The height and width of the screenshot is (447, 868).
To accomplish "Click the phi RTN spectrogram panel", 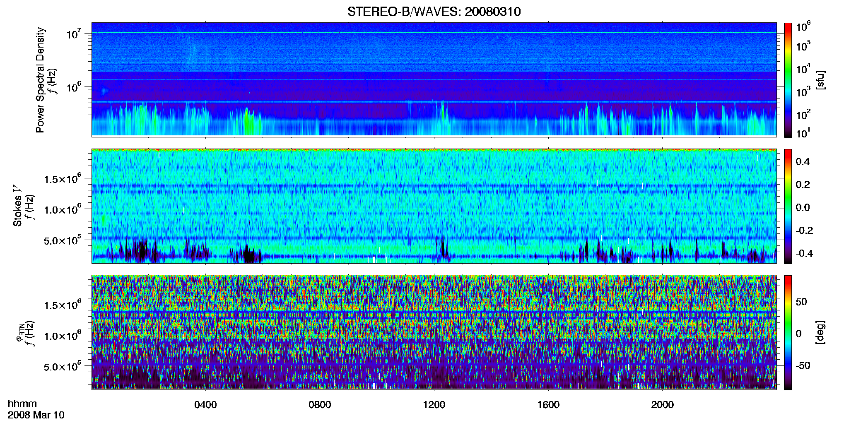I will (x=434, y=332).
